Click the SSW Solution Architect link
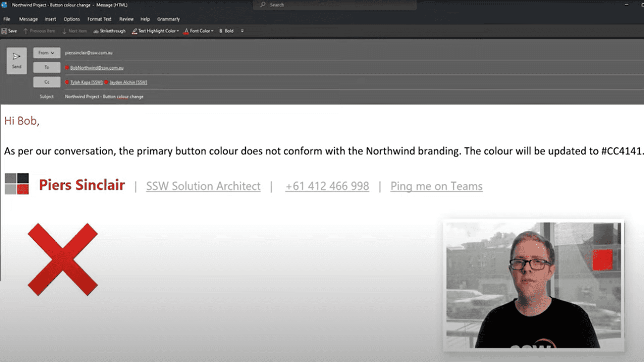Image resolution: width=644 pixels, height=362 pixels. click(203, 186)
